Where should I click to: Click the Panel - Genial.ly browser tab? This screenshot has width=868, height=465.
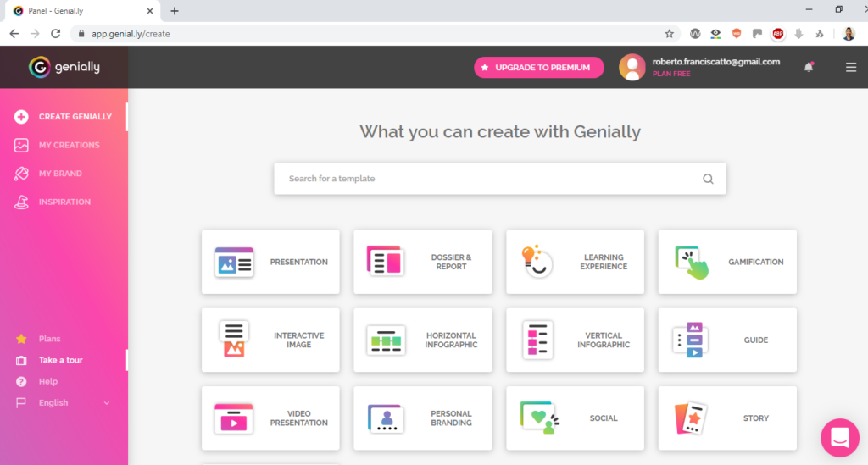coord(82,11)
